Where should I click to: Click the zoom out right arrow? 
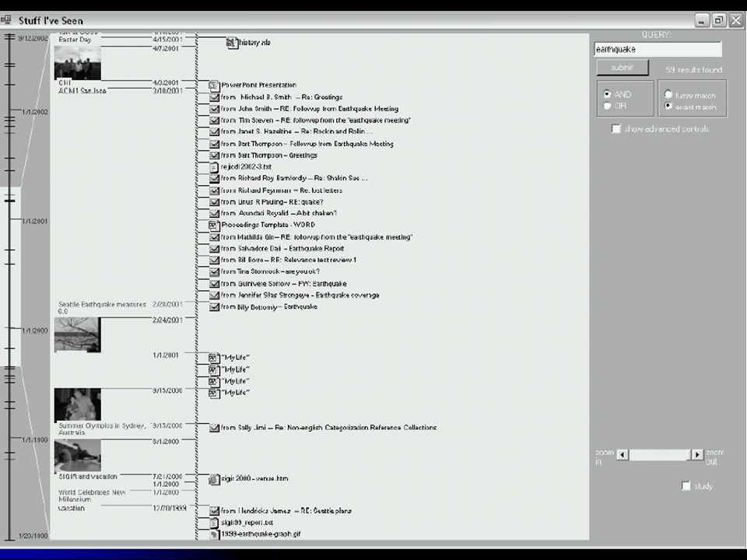pyautogui.click(x=697, y=455)
